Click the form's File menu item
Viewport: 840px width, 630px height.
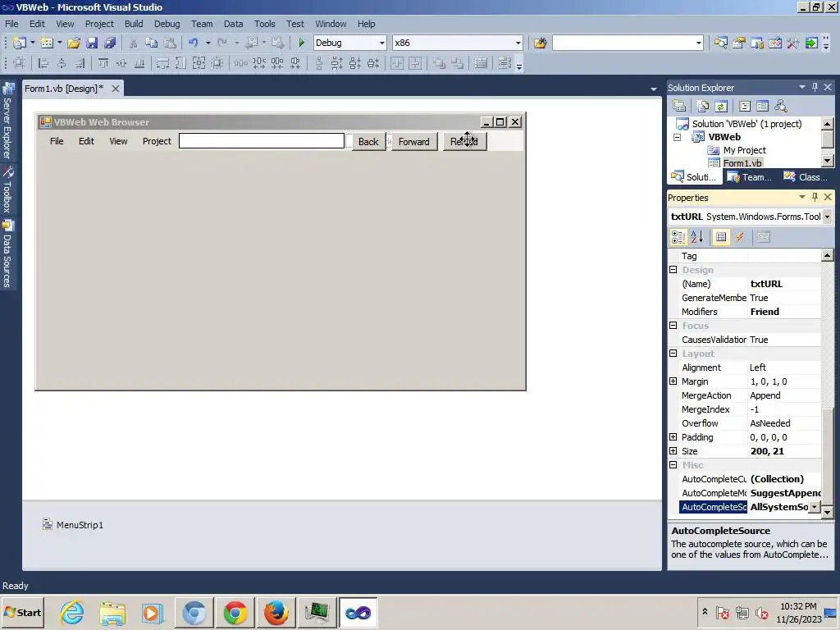click(57, 141)
